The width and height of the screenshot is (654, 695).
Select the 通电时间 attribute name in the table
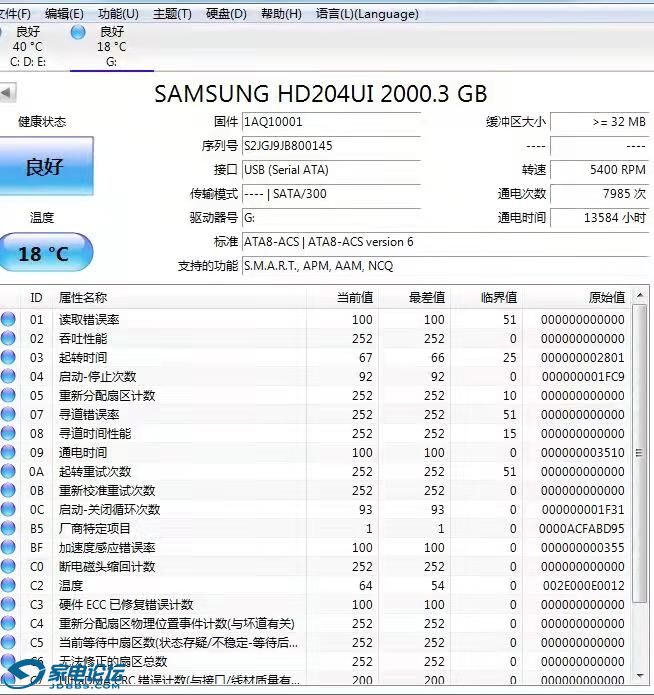click(x=83, y=453)
